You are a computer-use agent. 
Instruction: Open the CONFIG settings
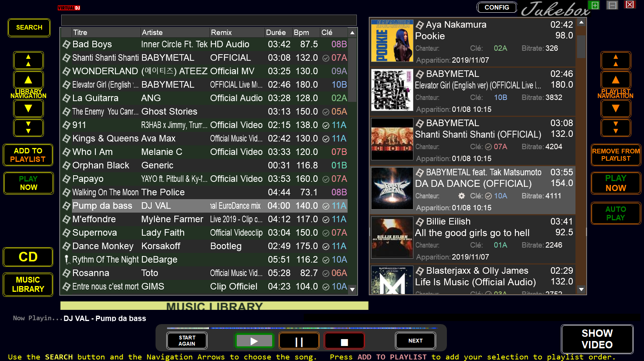click(497, 7)
